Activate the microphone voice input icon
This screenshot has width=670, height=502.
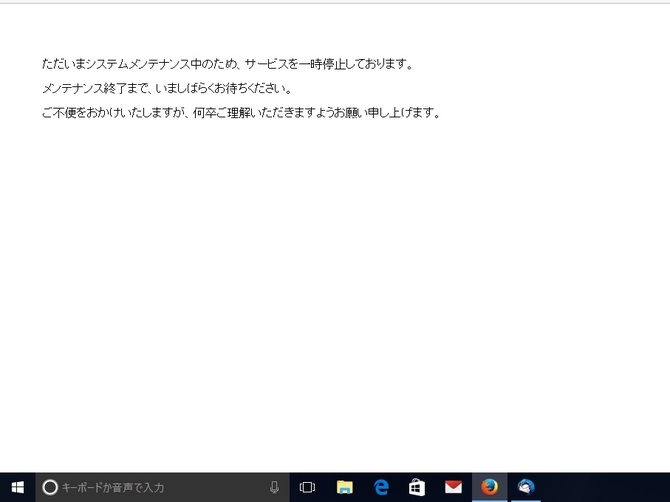(274, 487)
